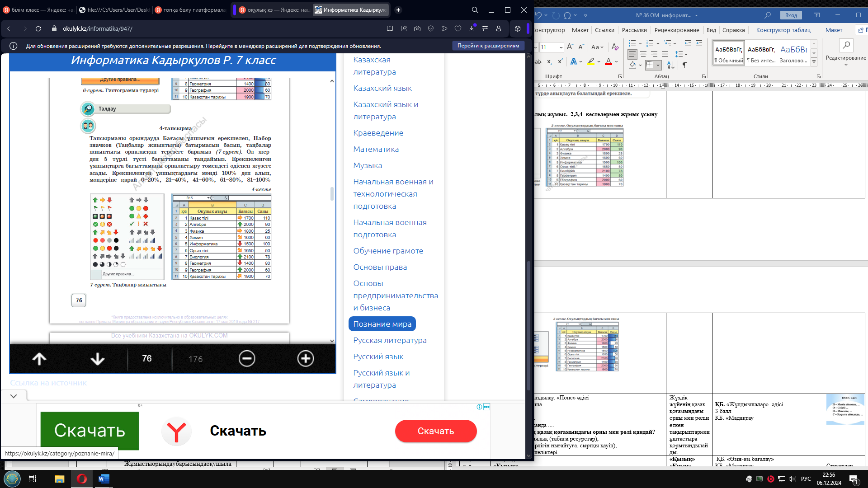This screenshot has width=868, height=488.
Task: Go to next page with the down arrow
Action: [x=97, y=359]
